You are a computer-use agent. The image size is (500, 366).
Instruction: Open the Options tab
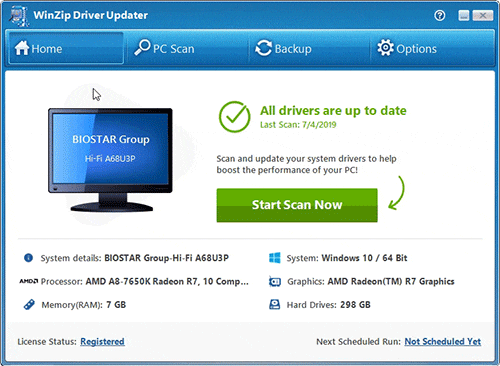pos(432,48)
